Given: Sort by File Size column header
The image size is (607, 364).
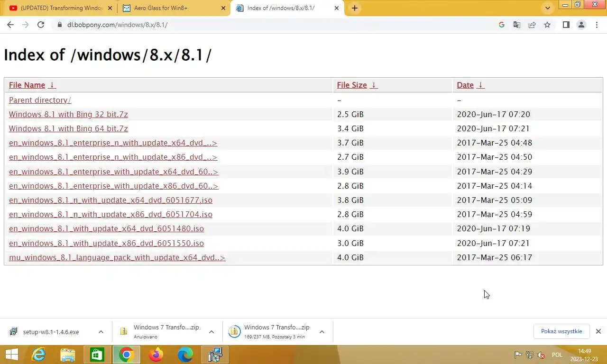Looking at the screenshot, I should click(x=352, y=85).
